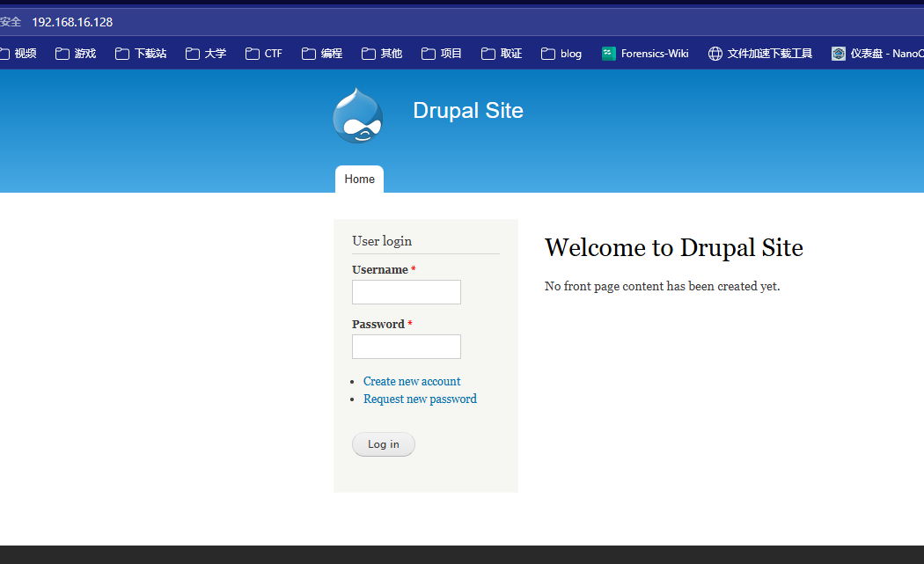Click the User login block title

pos(382,241)
